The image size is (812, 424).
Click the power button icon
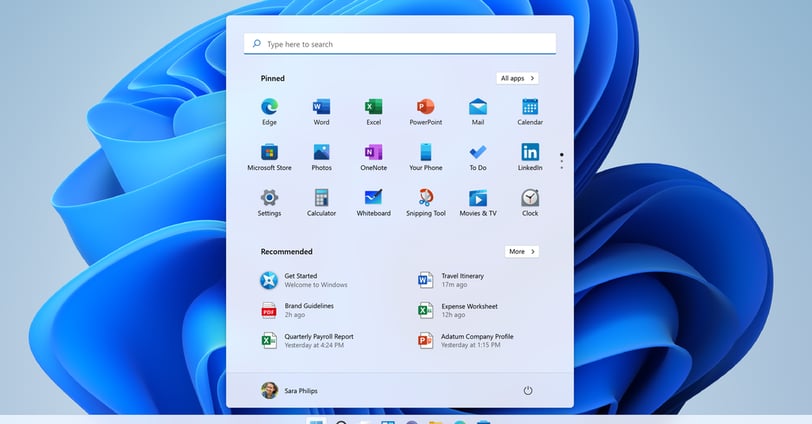[x=528, y=390]
